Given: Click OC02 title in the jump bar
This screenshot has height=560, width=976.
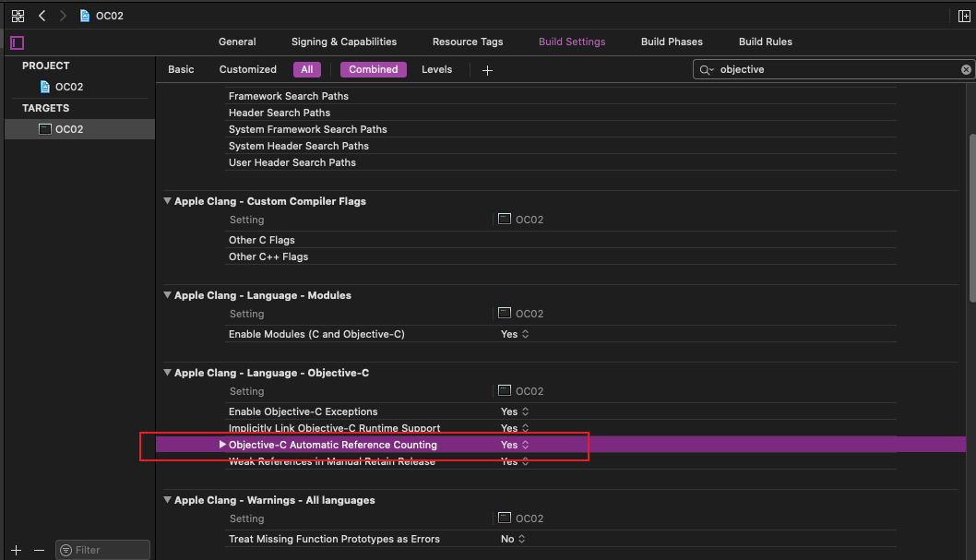Looking at the screenshot, I should [110, 17].
